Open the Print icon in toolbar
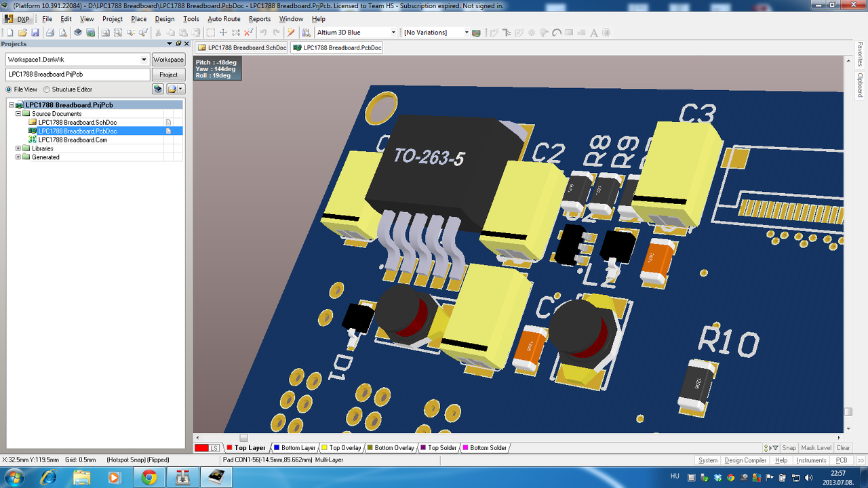Viewport: 868px width, 488px height. [50, 33]
